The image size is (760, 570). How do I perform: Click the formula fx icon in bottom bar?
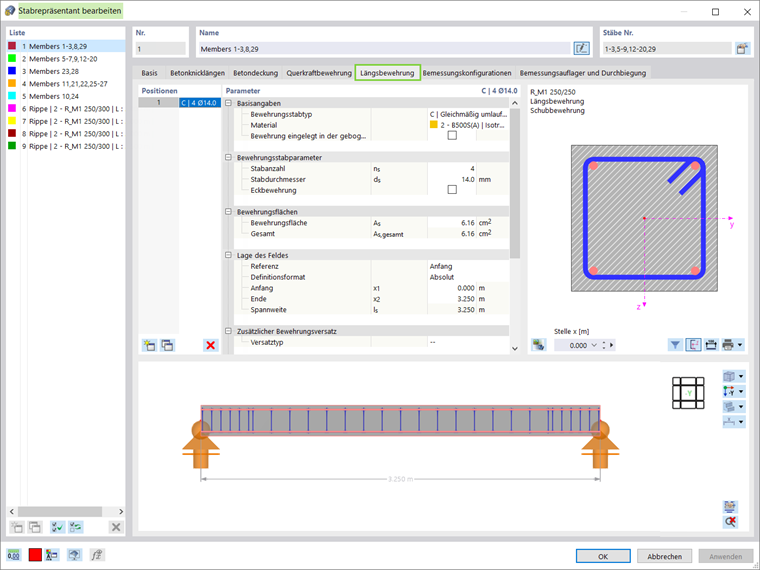[97, 555]
